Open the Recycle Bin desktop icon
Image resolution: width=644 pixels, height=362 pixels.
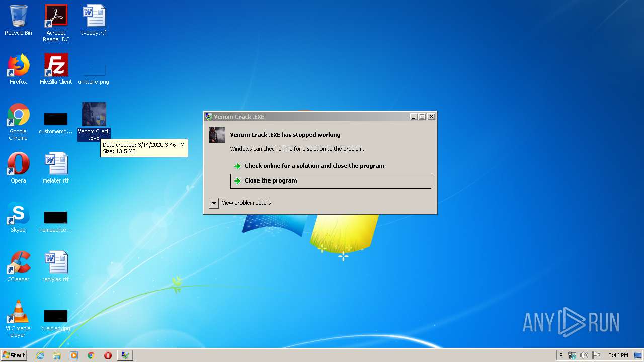pyautogui.click(x=18, y=20)
